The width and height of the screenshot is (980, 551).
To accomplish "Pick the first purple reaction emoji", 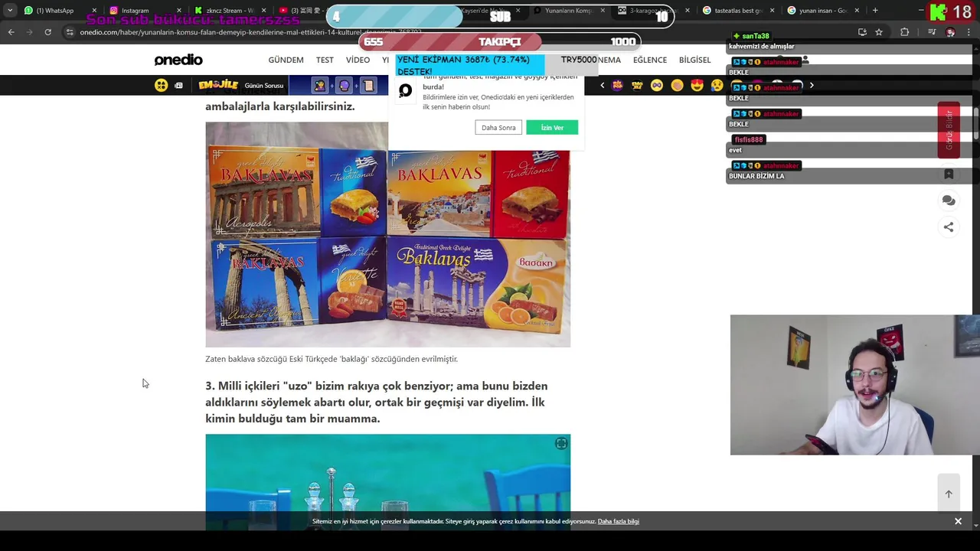I will pos(618,86).
